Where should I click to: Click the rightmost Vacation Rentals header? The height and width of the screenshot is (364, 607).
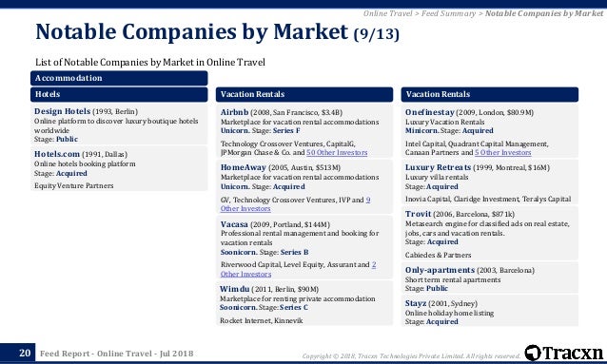pyautogui.click(x=490, y=94)
